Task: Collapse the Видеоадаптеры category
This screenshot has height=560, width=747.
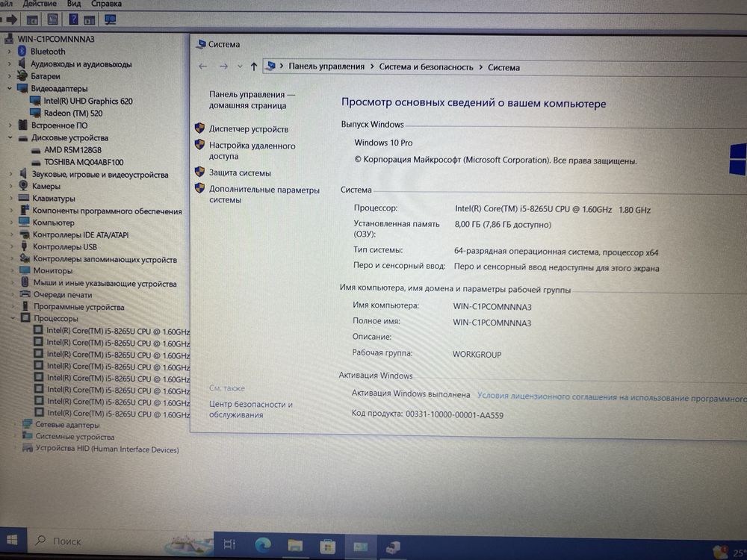Action: pos(9,89)
